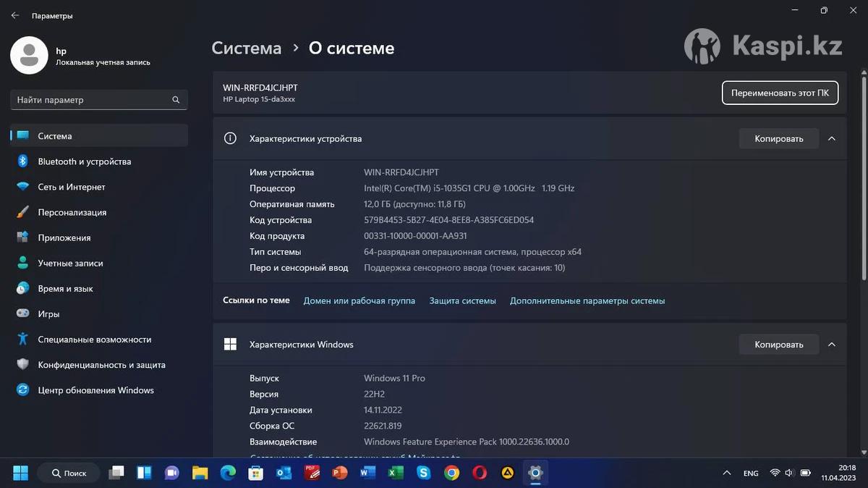Click the HP Laptop 15-da3xxx model text
The height and width of the screenshot is (488, 868).
point(259,99)
